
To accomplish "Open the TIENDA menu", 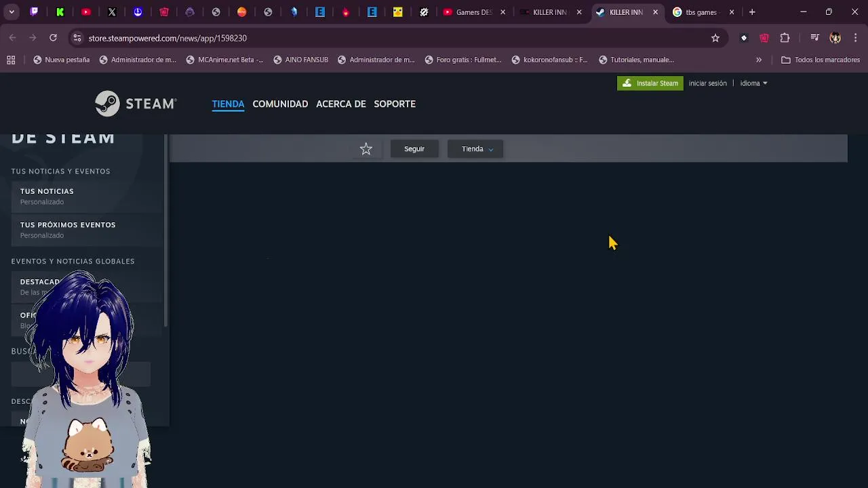I will (x=228, y=104).
